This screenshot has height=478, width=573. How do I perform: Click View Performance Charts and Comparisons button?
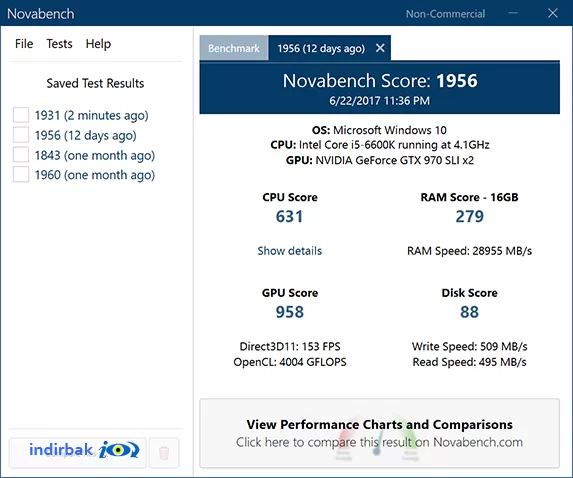click(x=379, y=433)
